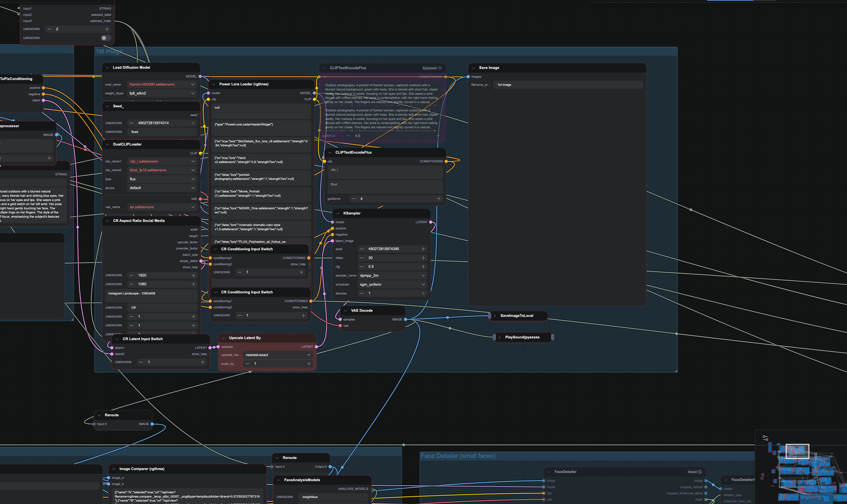Expand the PlaySound|pysssss node arrow
847x504 pixels.
point(499,337)
